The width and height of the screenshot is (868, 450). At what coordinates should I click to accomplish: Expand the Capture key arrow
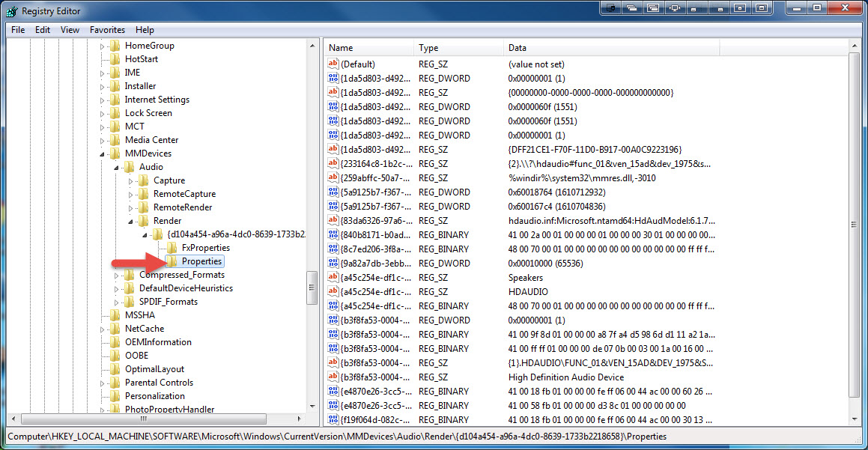click(x=132, y=180)
